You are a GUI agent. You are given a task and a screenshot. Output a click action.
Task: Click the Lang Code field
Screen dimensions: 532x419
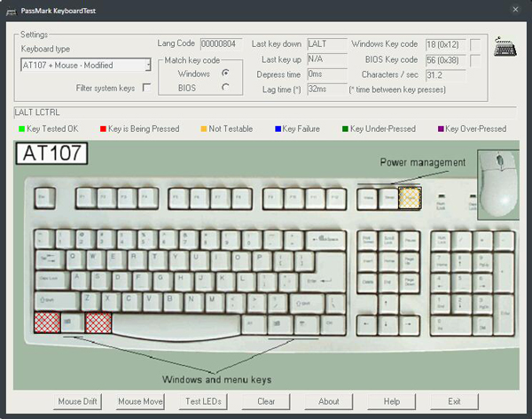[x=221, y=43]
